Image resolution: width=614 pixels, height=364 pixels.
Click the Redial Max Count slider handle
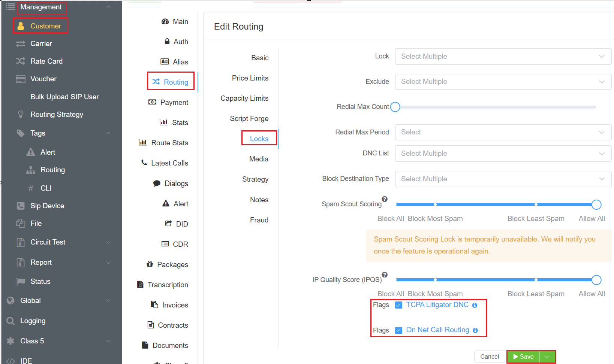click(x=395, y=107)
